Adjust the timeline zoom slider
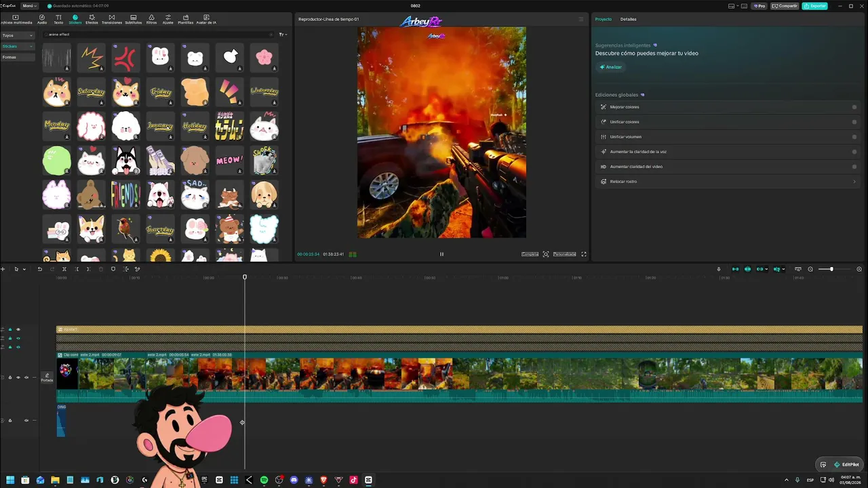The height and width of the screenshot is (488, 868). coord(831,269)
